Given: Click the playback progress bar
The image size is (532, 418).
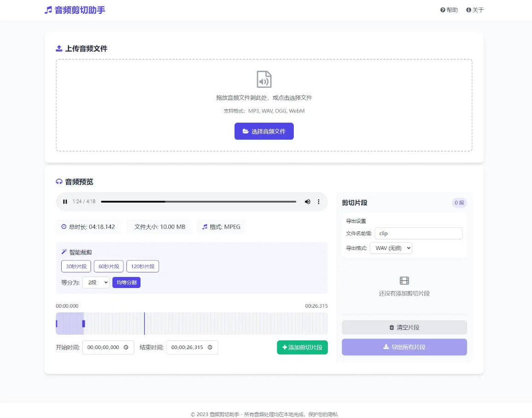Looking at the screenshot, I should tap(198, 202).
